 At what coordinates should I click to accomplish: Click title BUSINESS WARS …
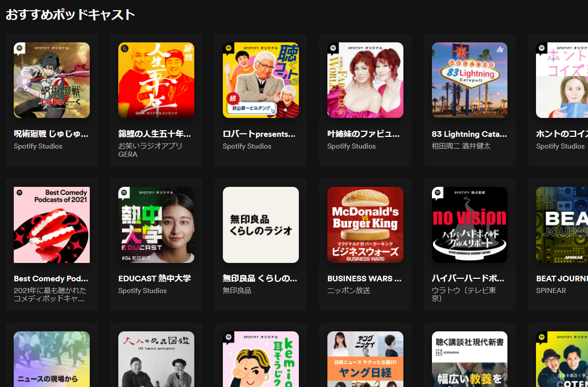click(365, 279)
